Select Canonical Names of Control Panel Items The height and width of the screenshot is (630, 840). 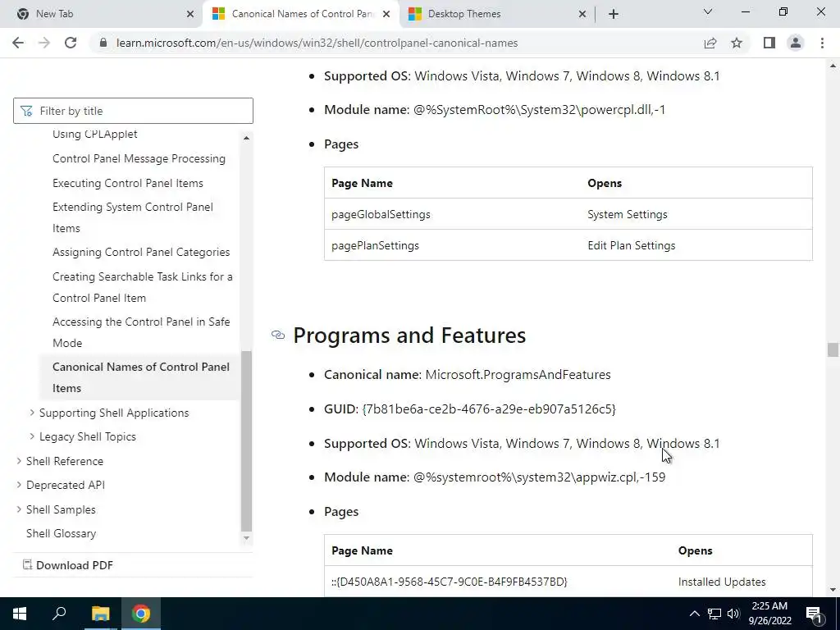[x=141, y=377]
